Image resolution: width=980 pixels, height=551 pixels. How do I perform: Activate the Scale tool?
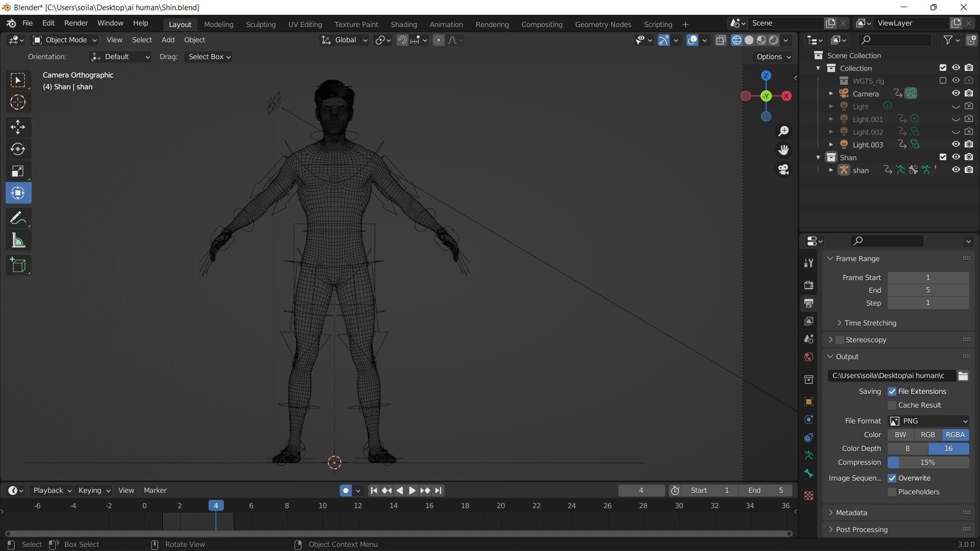pos(18,171)
